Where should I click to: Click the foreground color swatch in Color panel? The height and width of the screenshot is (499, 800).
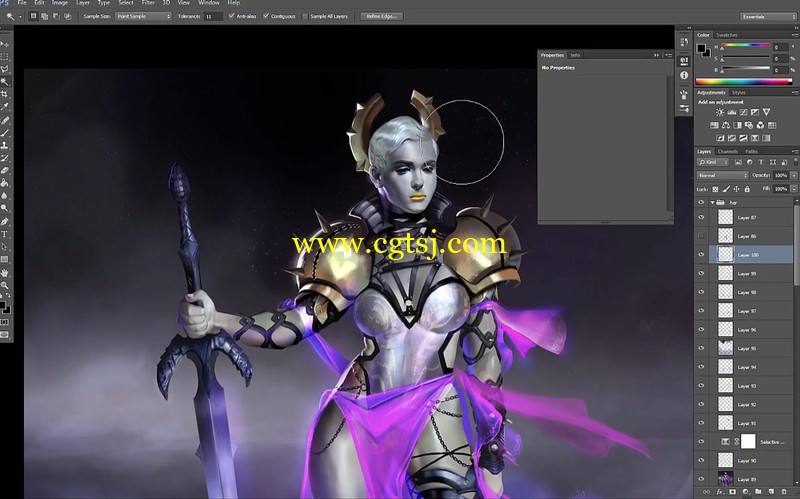pos(702,48)
